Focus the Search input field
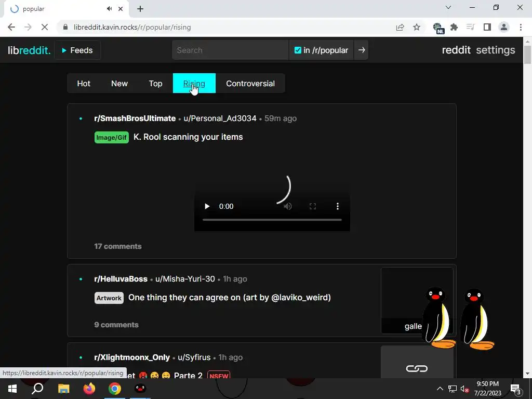This screenshot has width=532, height=399. (230, 50)
